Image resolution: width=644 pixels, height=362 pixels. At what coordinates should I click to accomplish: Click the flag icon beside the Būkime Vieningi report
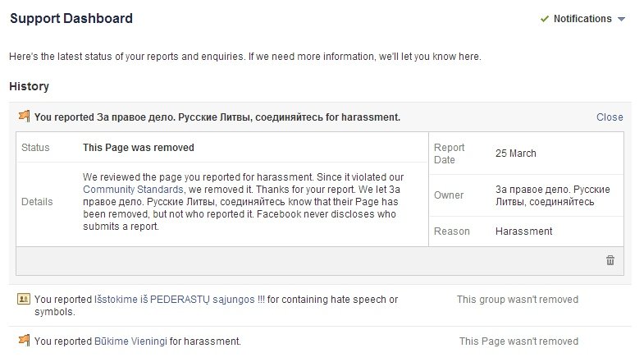click(x=25, y=340)
